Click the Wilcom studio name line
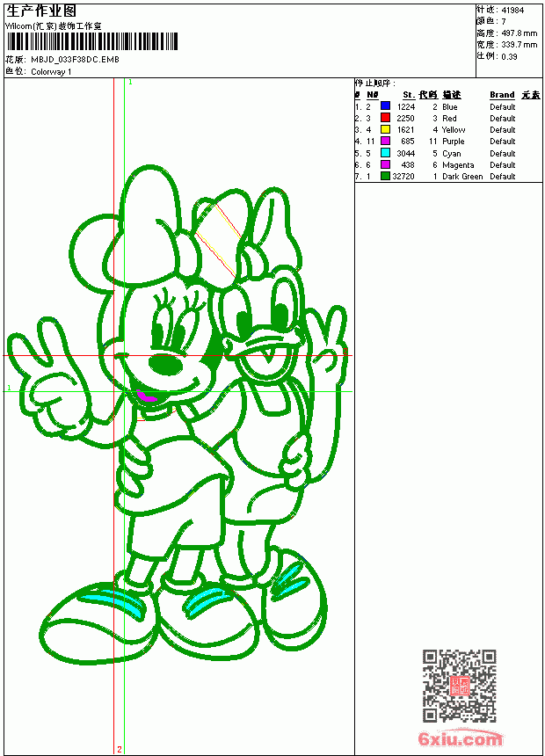 click(54, 26)
